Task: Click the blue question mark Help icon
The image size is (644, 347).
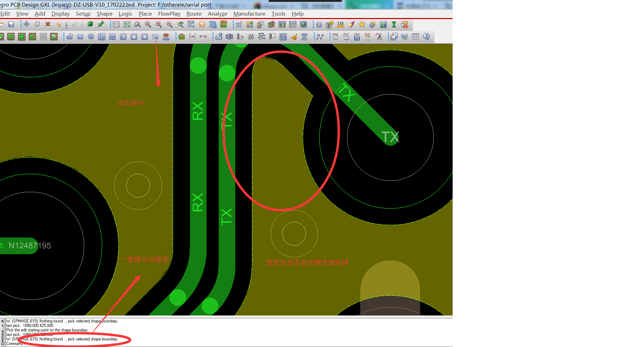Action: point(426,37)
